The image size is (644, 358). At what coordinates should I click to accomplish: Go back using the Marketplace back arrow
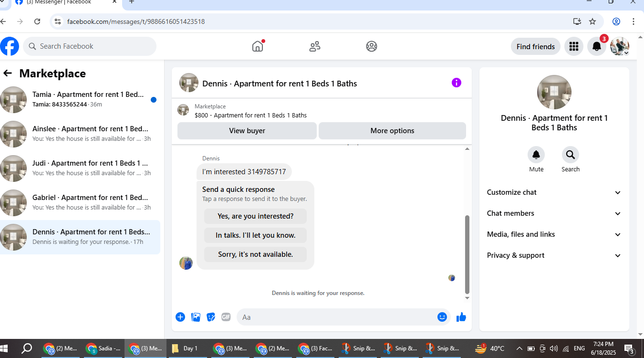click(8, 73)
